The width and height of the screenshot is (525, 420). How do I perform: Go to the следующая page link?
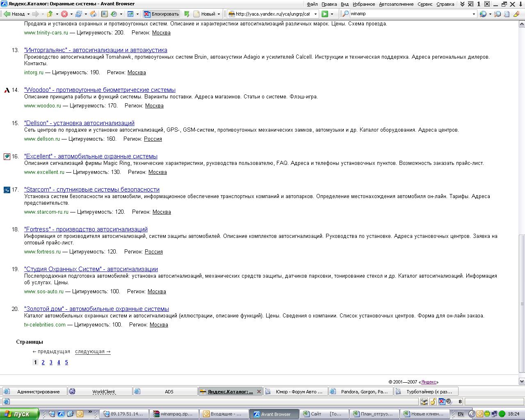point(93,352)
